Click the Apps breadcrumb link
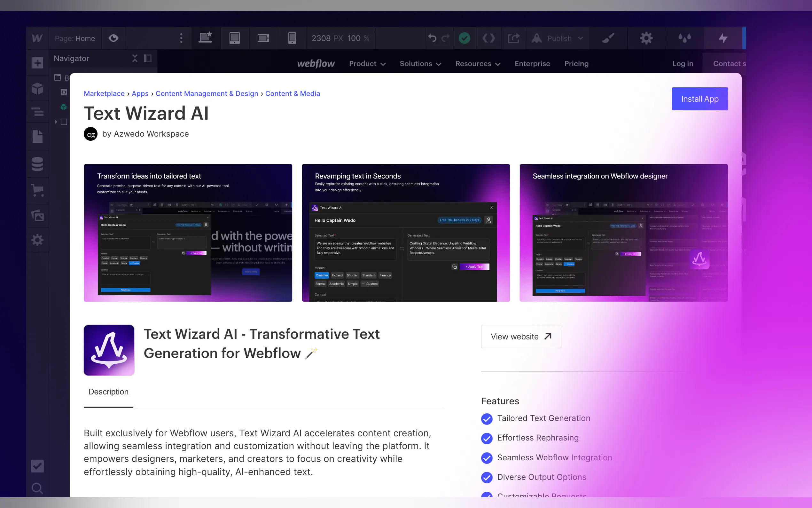 coord(140,93)
